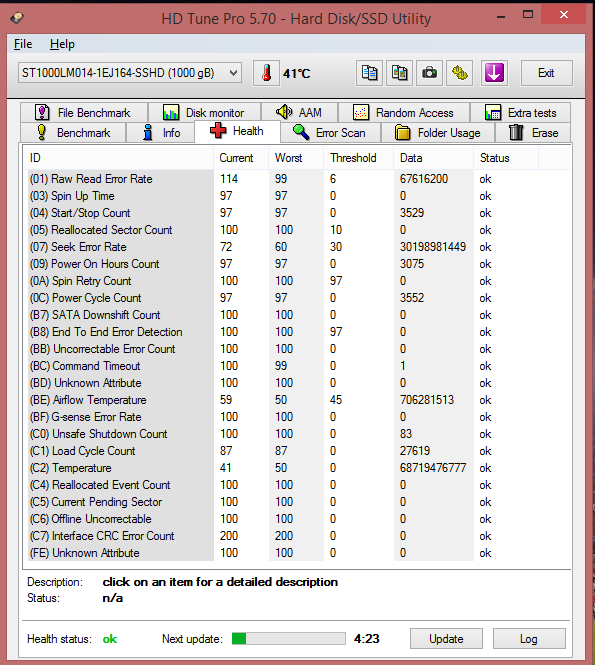Open the Info tab
595x665 pixels.
click(160, 133)
